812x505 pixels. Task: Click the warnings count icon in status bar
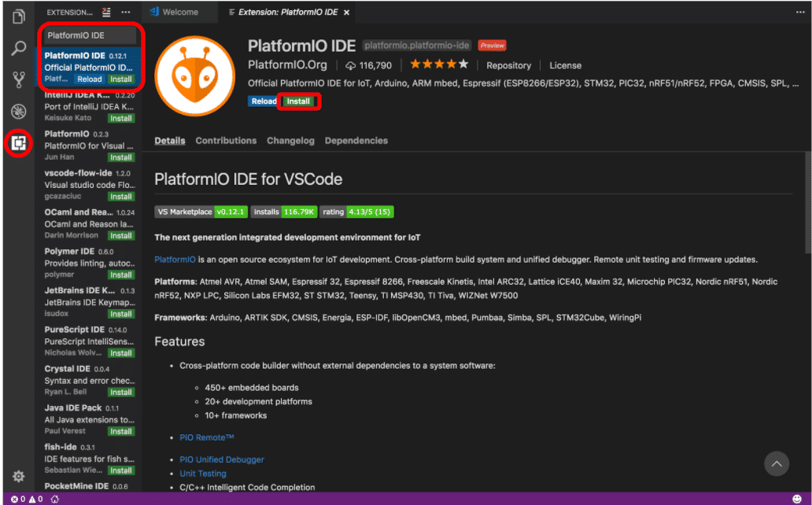pos(35,499)
